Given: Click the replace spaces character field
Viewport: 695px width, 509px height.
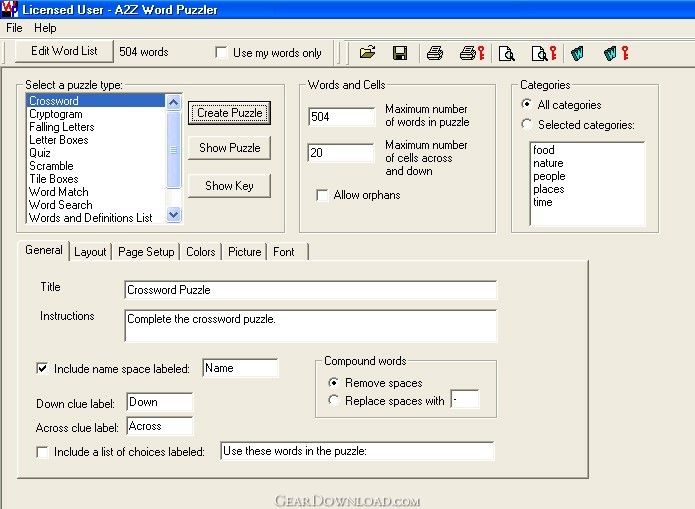Looking at the screenshot, I should click(465, 399).
